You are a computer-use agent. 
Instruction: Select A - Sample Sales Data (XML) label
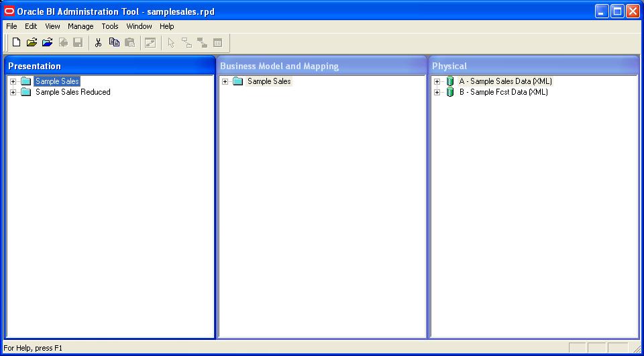click(506, 81)
